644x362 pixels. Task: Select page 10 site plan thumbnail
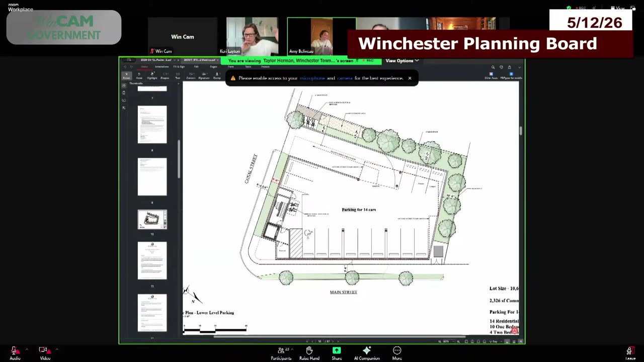(152, 219)
